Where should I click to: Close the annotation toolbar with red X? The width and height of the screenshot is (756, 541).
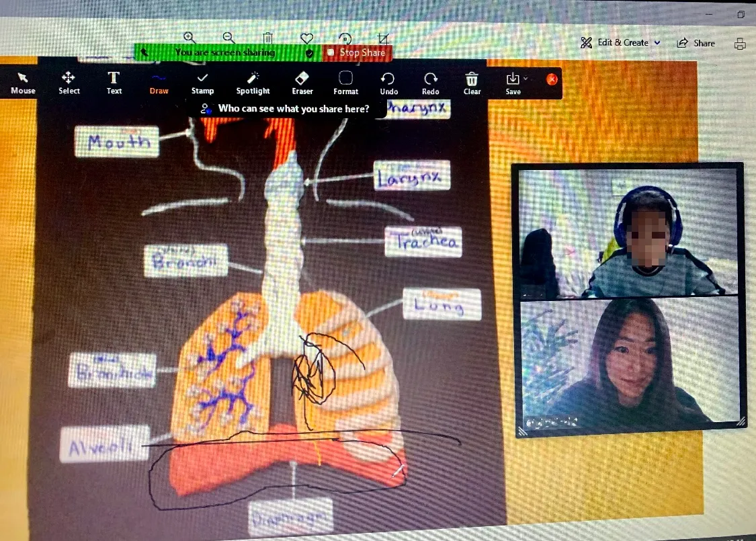(552, 79)
